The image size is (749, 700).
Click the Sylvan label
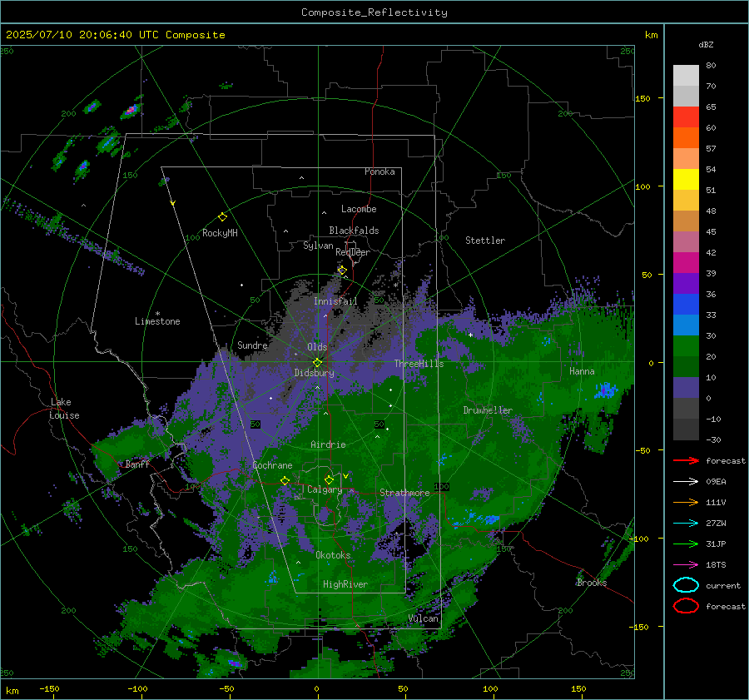click(x=318, y=246)
